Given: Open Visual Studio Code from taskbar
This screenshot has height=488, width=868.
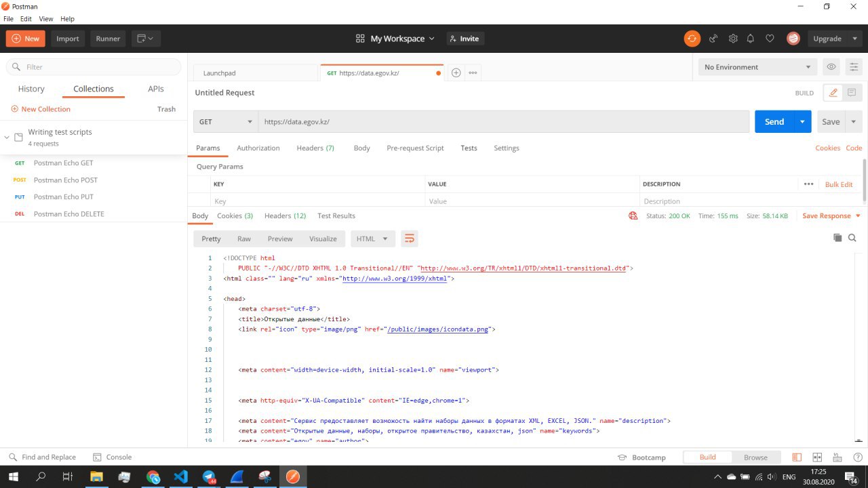Looking at the screenshot, I should click(181, 476).
